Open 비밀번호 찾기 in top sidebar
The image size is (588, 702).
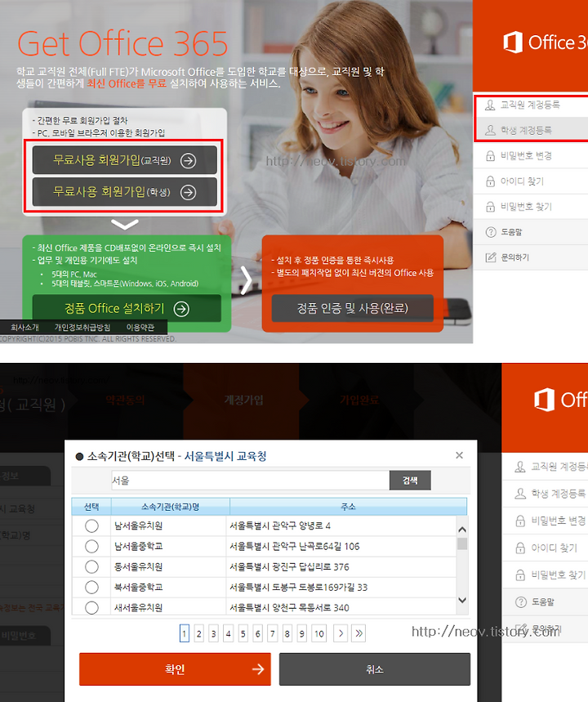(531, 207)
